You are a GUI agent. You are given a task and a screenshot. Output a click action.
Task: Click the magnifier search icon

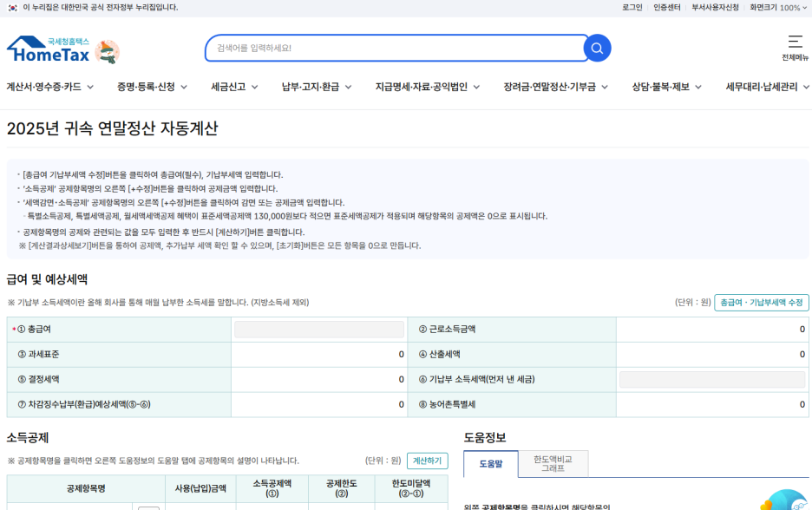597,48
